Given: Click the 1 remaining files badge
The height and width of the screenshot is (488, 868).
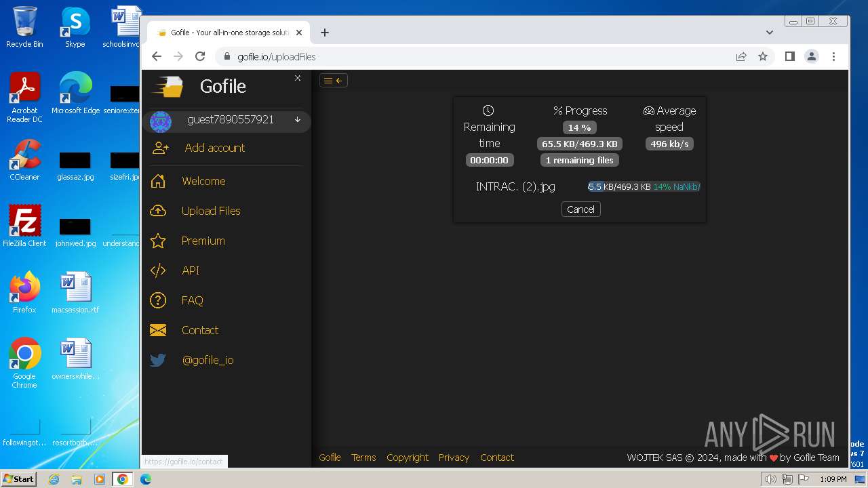Looking at the screenshot, I should (x=580, y=160).
